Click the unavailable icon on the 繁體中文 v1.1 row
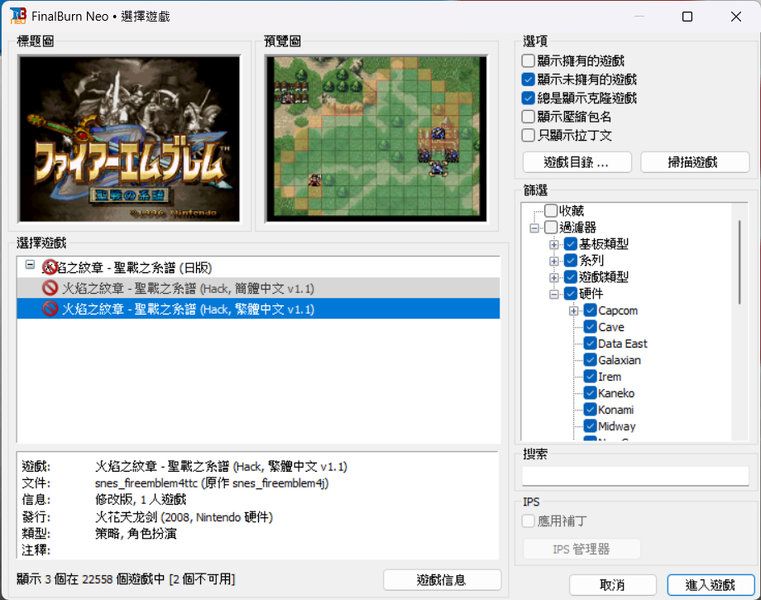 (x=50, y=308)
